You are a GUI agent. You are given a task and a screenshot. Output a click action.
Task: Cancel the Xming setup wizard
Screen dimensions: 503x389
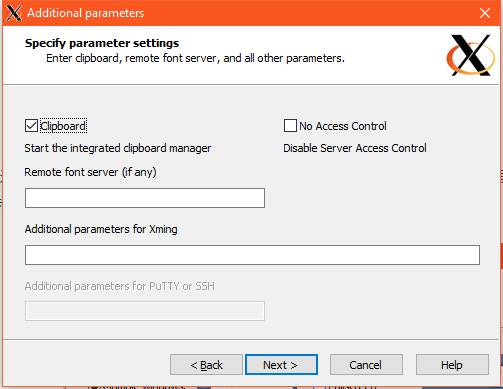pos(366,365)
